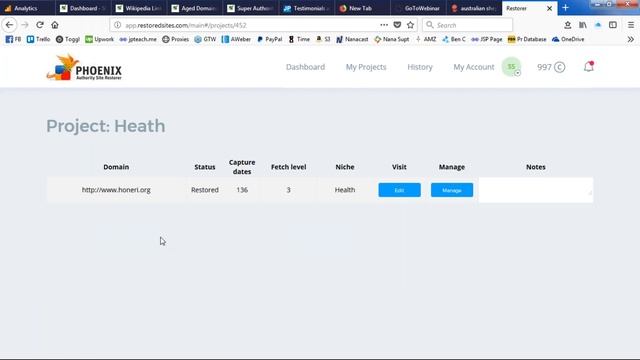Switch to the Super Authority tab
Viewport: 640px width, 360px height.
(x=251, y=8)
